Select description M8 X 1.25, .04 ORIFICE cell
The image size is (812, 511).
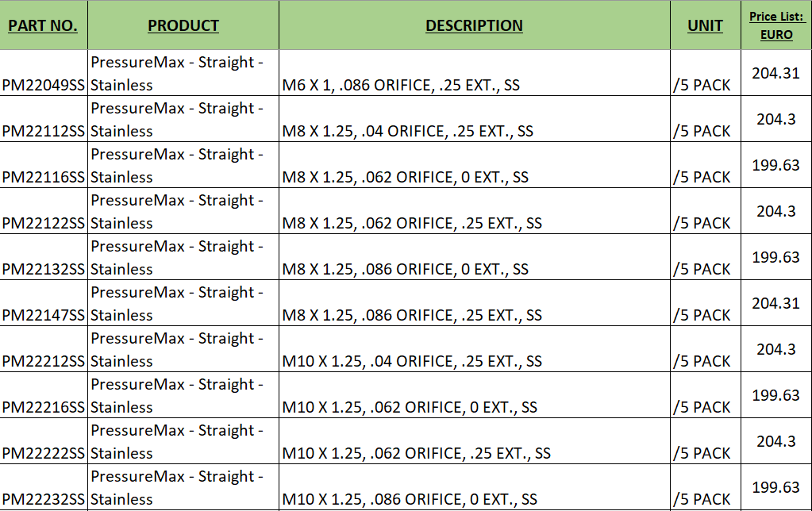(475, 119)
